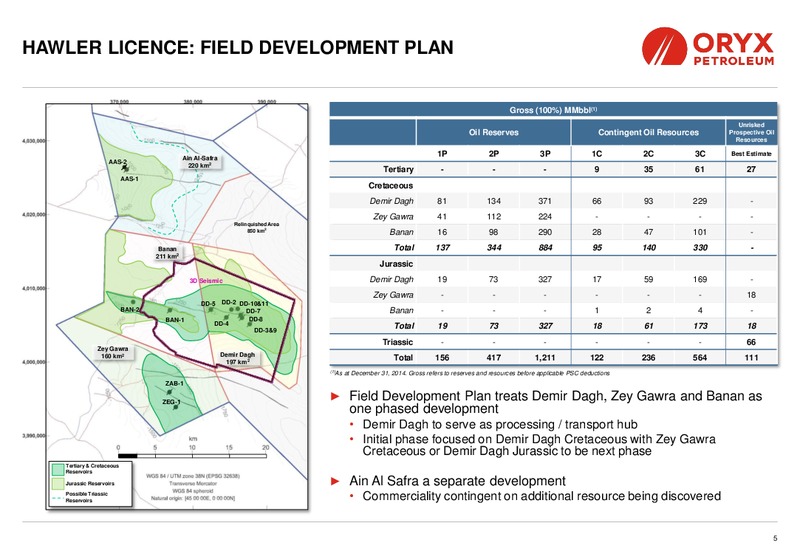
Task: Click the ZEG-1 well label
Action: click(x=171, y=402)
